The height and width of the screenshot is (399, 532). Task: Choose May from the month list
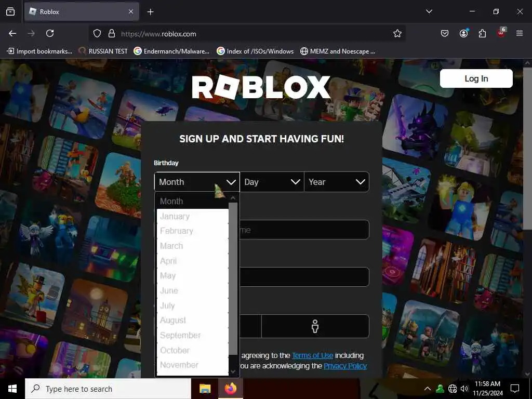192,276
